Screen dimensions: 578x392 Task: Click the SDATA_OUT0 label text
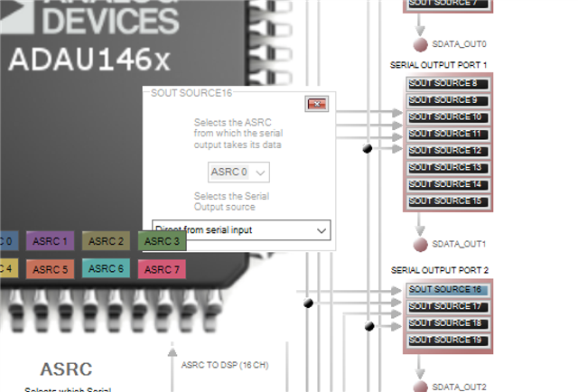click(460, 44)
